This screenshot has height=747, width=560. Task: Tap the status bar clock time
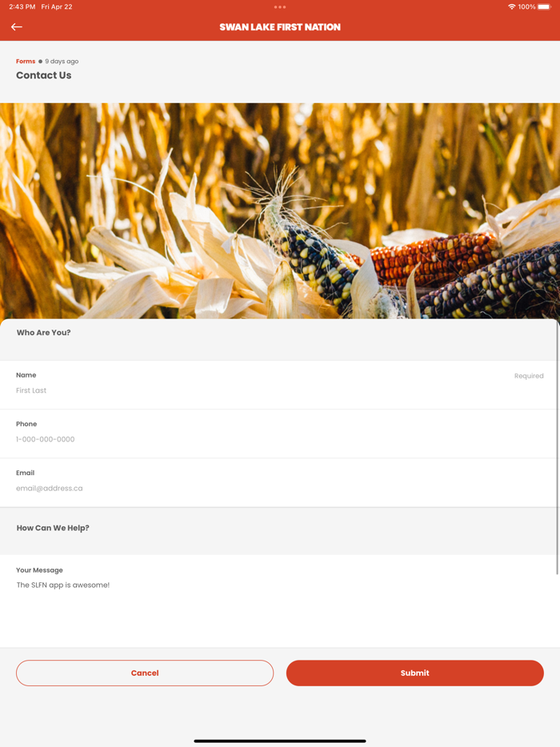[22, 6]
